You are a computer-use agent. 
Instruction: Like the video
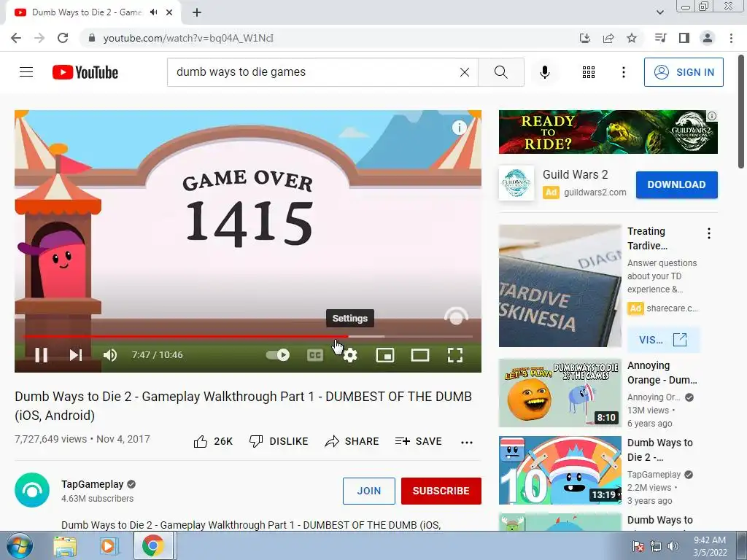[x=213, y=441]
